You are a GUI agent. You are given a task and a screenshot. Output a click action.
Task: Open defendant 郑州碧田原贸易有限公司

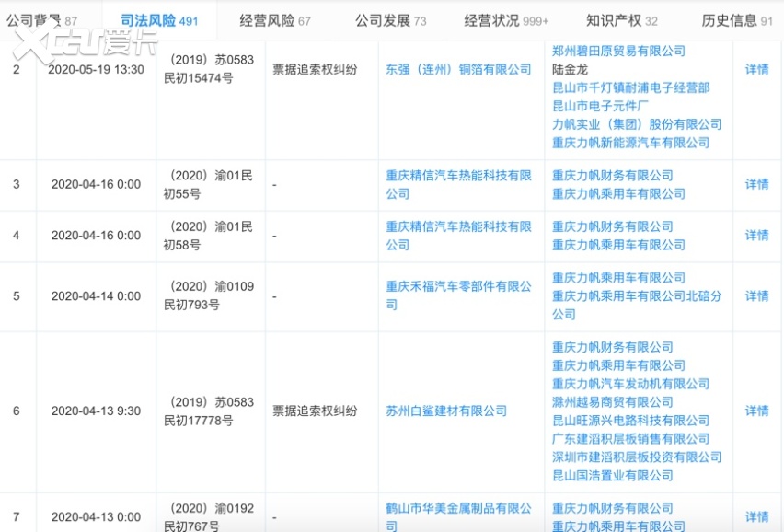click(618, 51)
